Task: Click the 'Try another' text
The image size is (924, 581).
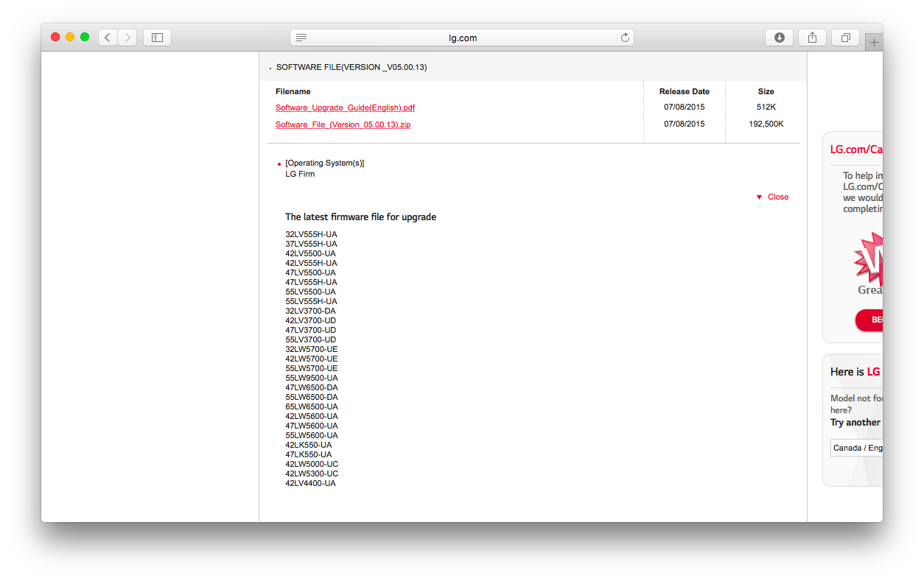Action: pyautogui.click(x=855, y=422)
